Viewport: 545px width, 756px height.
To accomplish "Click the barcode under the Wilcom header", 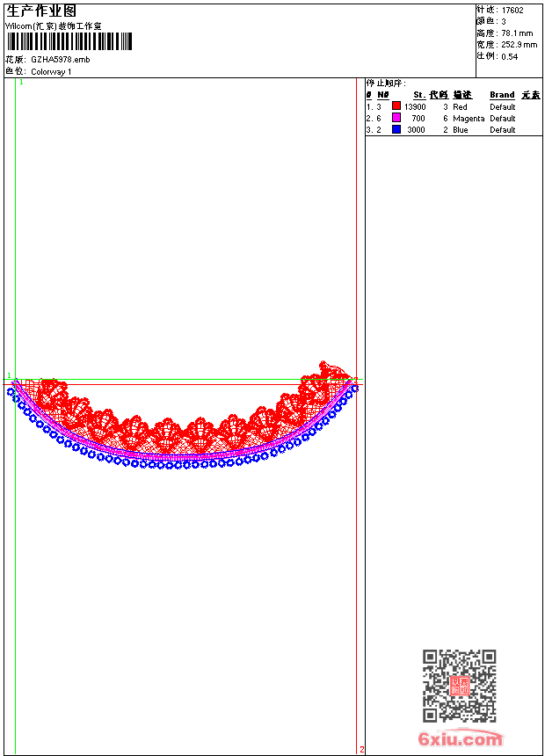I will click(x=69, y=41).
